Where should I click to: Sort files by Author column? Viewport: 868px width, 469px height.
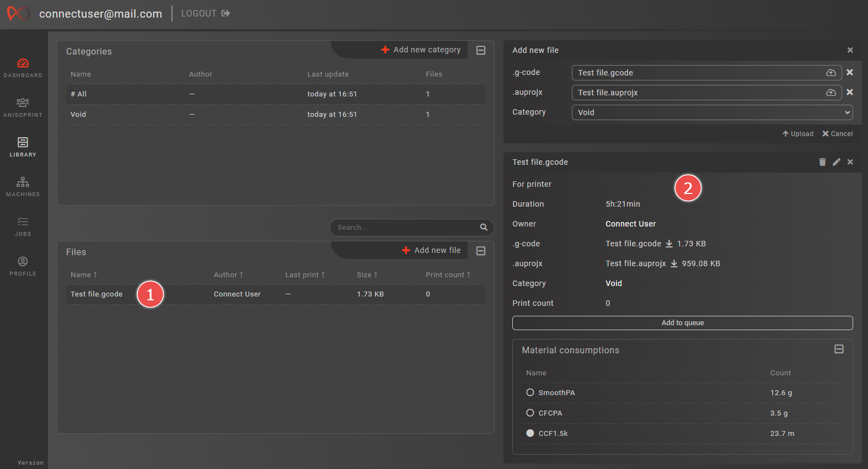tap(228, 274)
